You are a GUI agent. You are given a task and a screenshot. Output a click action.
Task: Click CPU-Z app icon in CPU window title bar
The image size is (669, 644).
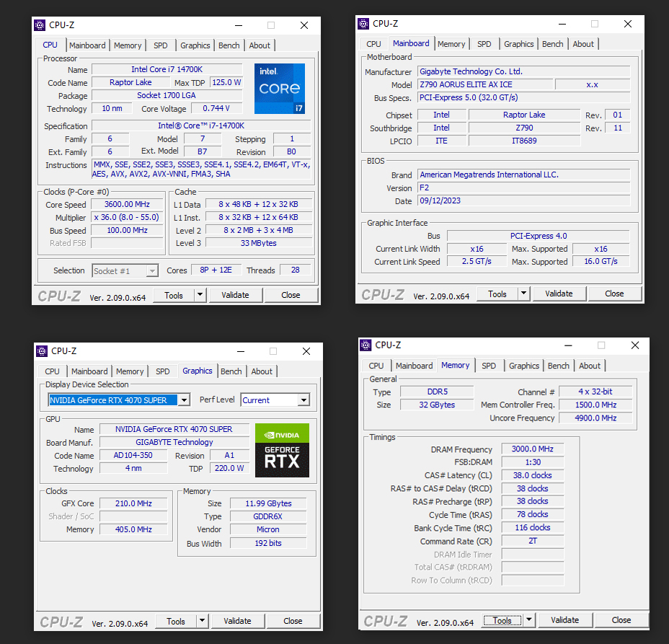[x=40, y=25]
